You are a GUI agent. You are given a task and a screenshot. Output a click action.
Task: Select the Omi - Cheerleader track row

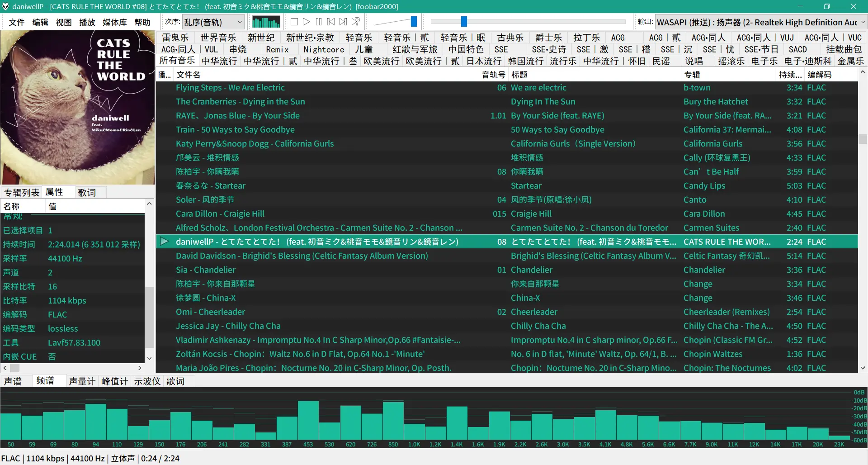pyautogui.click(x=507, y=312)
